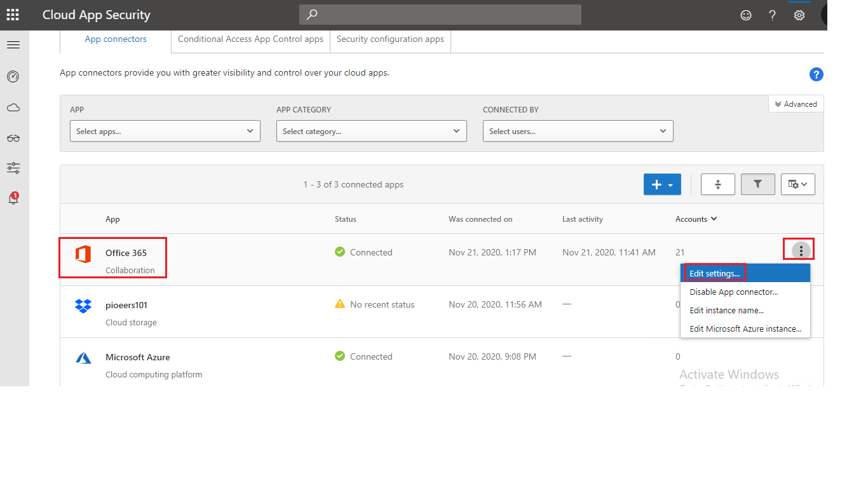Click the Cloud computing platform label
The width and height of the screenshot is (868, 488).
[154, 374]
